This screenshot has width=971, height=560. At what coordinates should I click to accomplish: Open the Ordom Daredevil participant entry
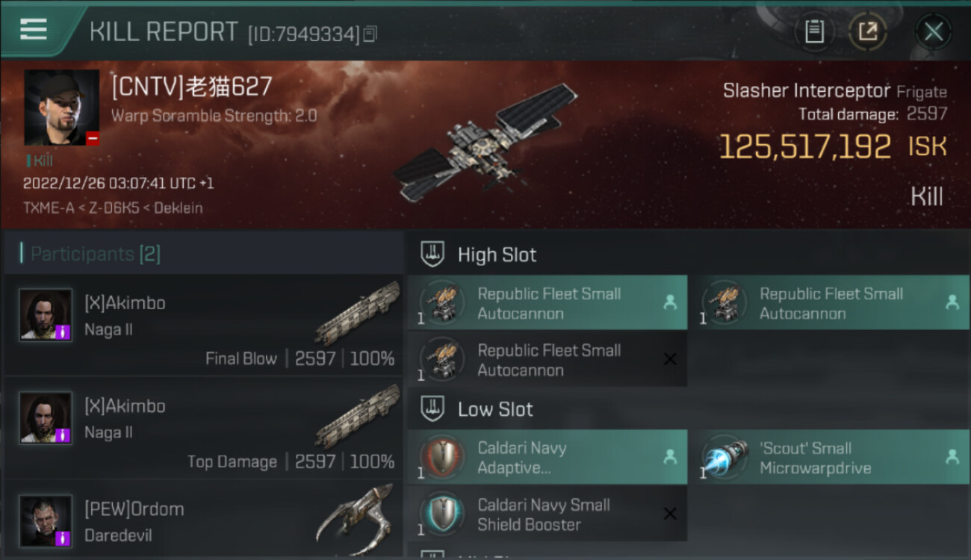[204, 518]
